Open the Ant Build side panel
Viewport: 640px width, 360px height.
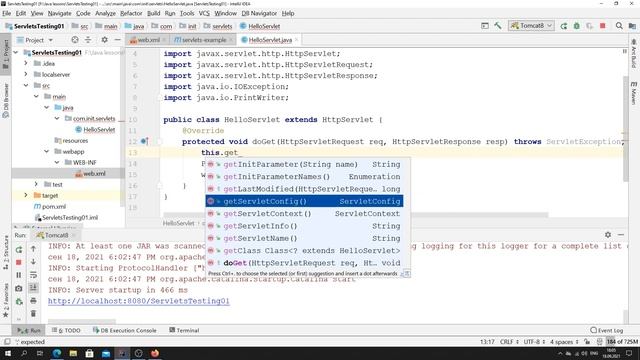tap(633, 53)
